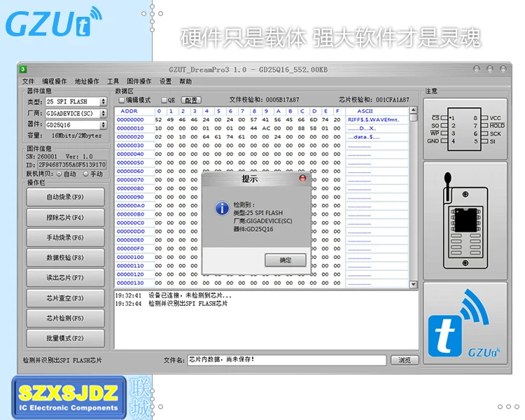This screenshot has width=525, height=420.
Task: Click address row 00000010
Action: [x=130, y=128]
